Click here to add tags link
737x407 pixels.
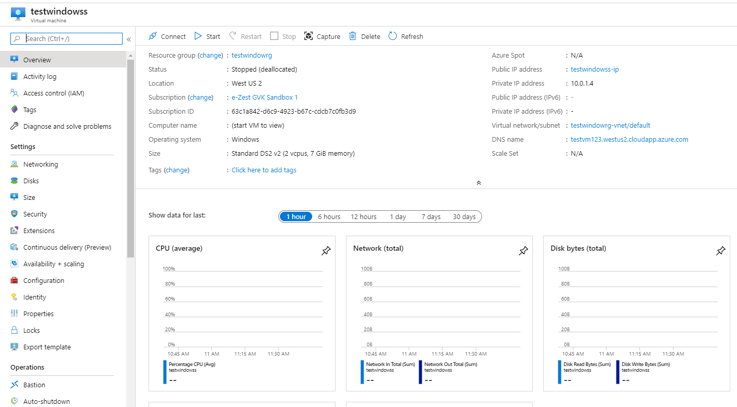(264, 170)
